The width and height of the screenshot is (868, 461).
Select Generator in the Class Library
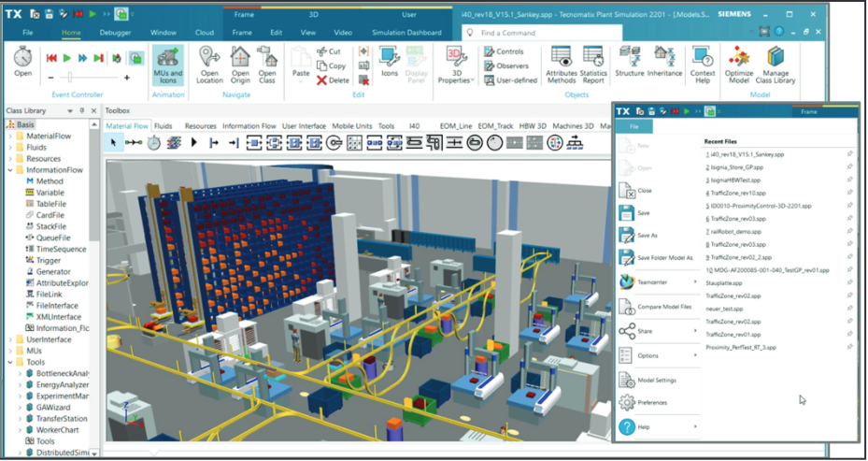pyautogui.click(x=49, y=271)
